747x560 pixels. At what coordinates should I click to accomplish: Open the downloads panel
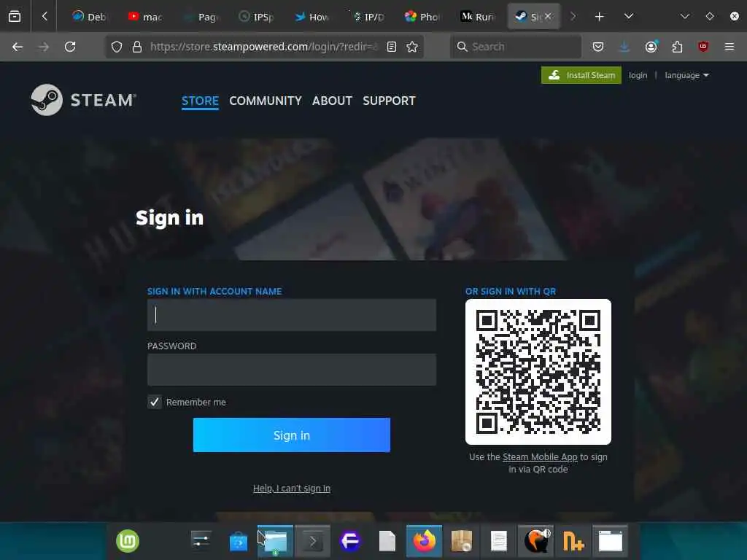click(624, 47)
